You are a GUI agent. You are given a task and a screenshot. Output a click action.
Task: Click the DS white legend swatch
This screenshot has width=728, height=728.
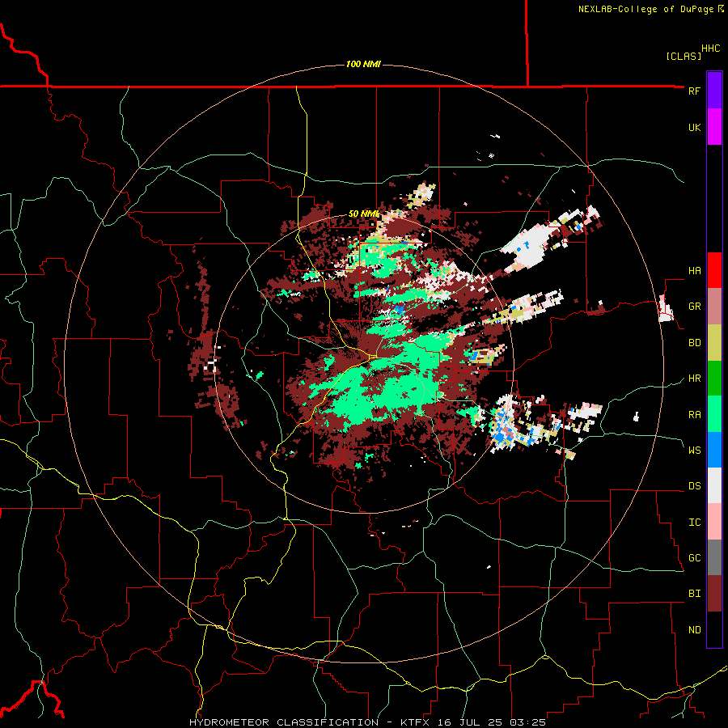714,485
